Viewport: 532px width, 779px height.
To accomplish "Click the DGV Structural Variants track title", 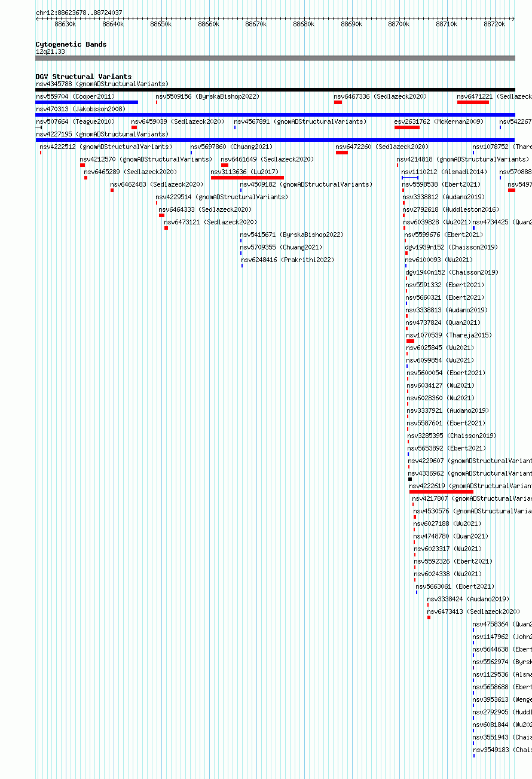I will click(84, 77).
